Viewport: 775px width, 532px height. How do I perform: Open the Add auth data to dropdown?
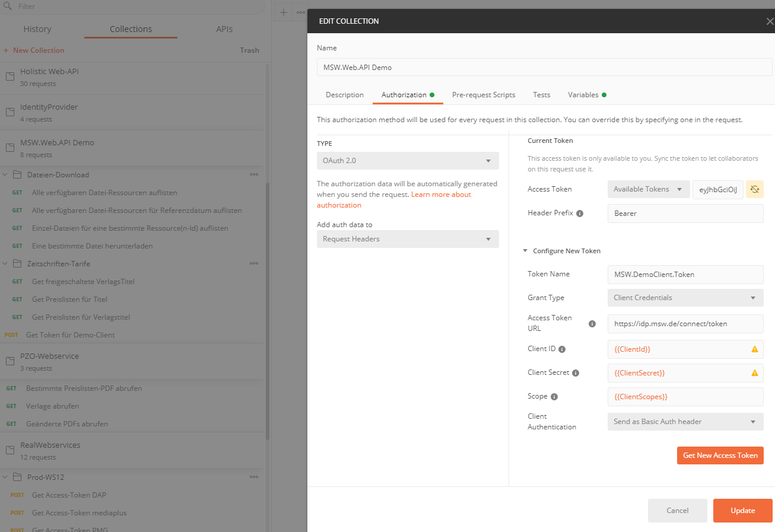(x=408, y=239)
